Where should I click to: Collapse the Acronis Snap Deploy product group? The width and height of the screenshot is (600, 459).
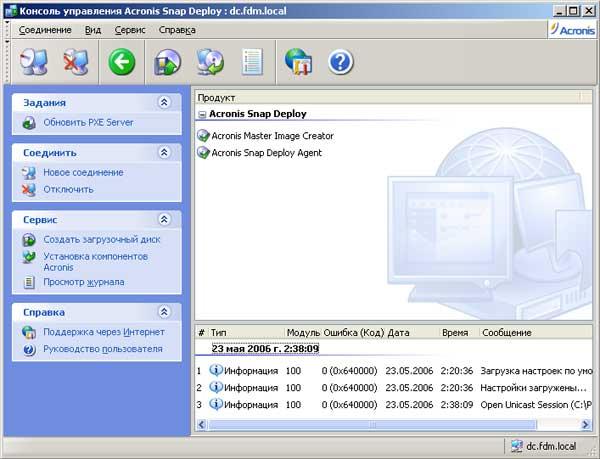(202, 114)
